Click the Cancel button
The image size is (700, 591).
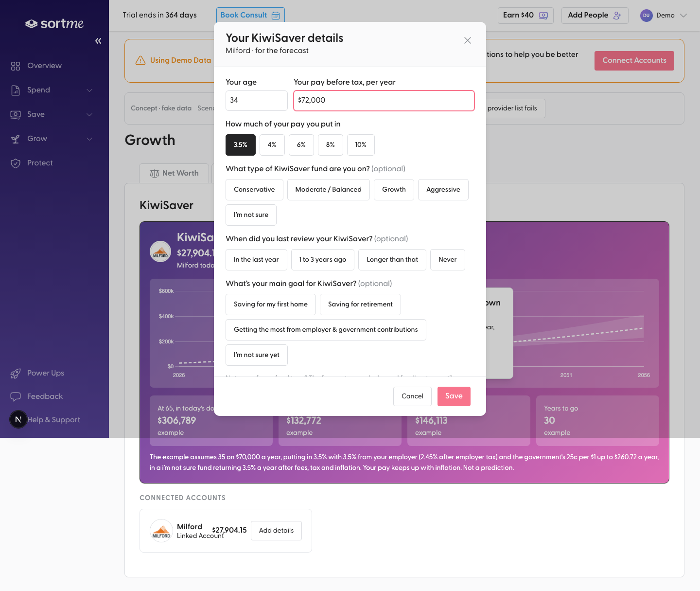click(x=412, y=396)
